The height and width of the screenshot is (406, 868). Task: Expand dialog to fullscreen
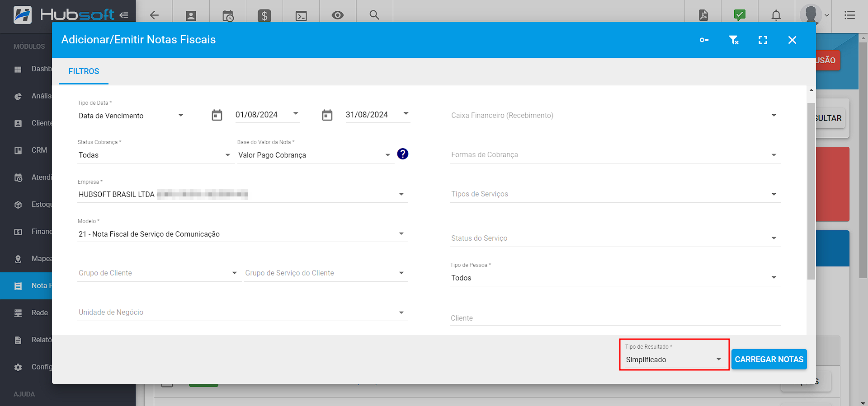(x=763, y=40)
